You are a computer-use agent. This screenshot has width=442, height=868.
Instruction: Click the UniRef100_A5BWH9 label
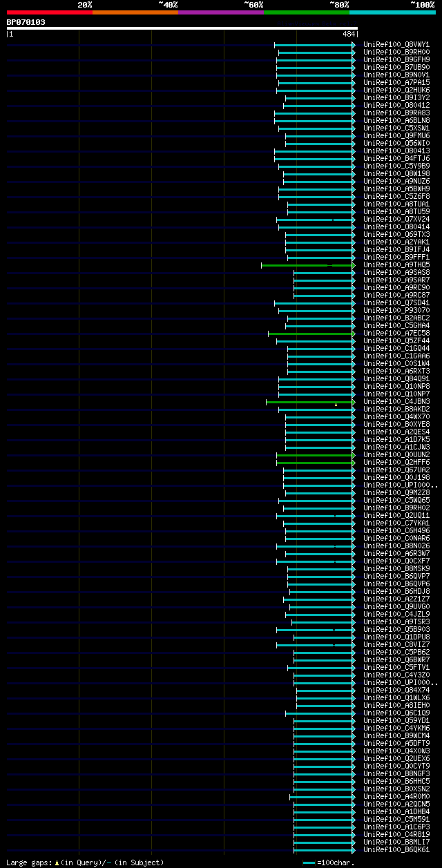point(396,189)
